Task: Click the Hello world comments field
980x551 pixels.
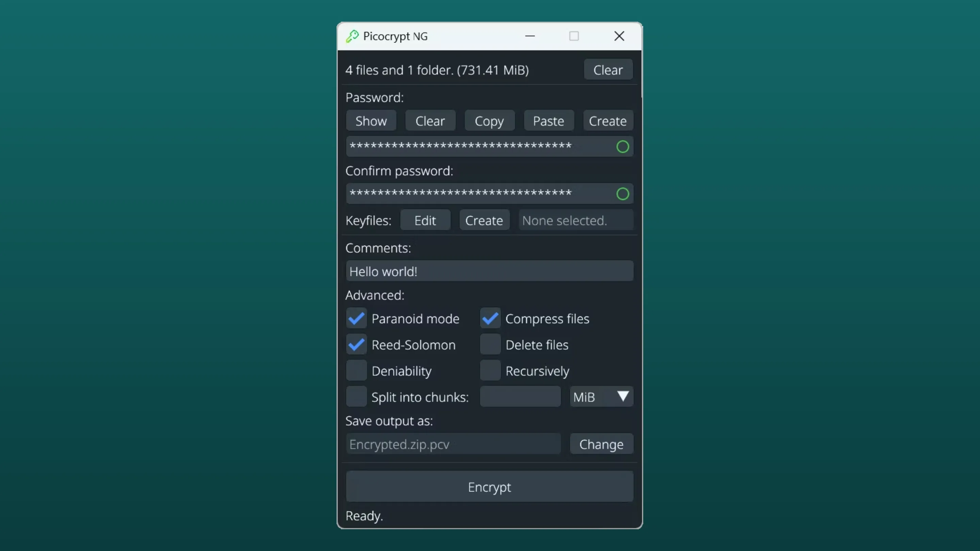Action: coord(489,271)
